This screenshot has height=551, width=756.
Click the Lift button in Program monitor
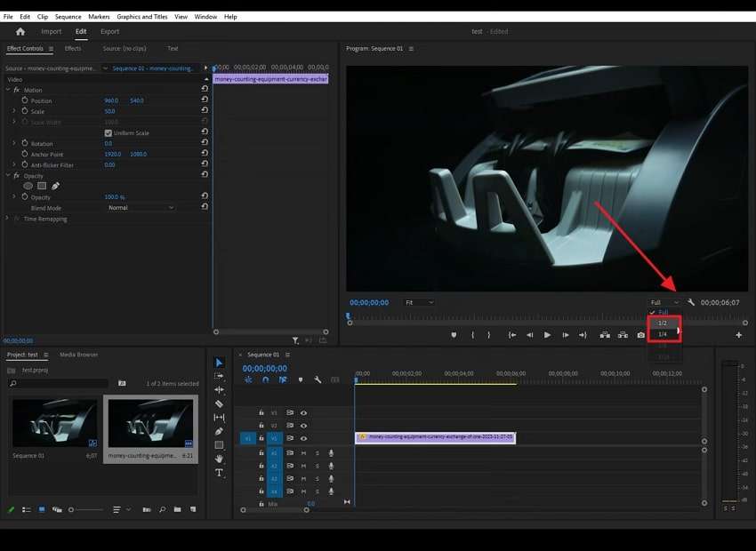[x=605, y=335]
